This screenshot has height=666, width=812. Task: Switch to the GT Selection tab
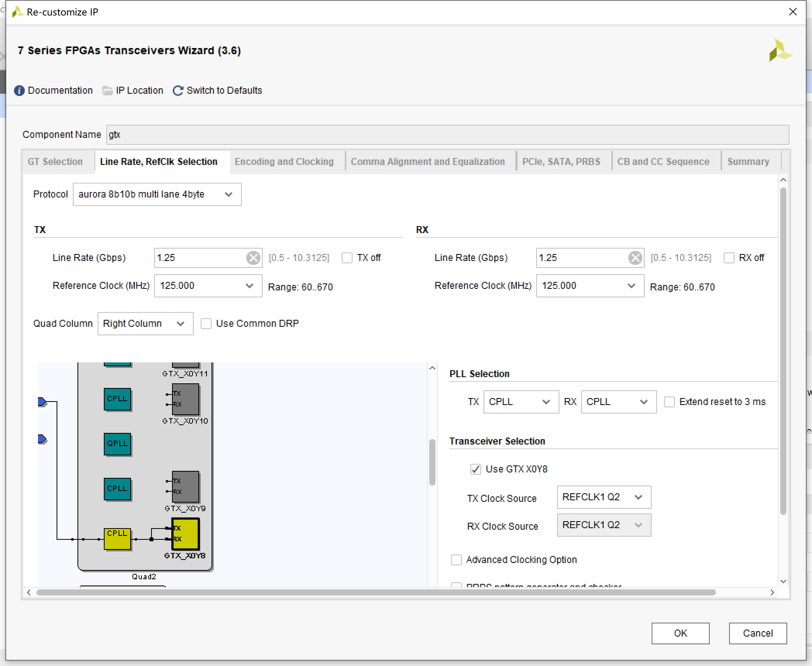coord(55,162)
